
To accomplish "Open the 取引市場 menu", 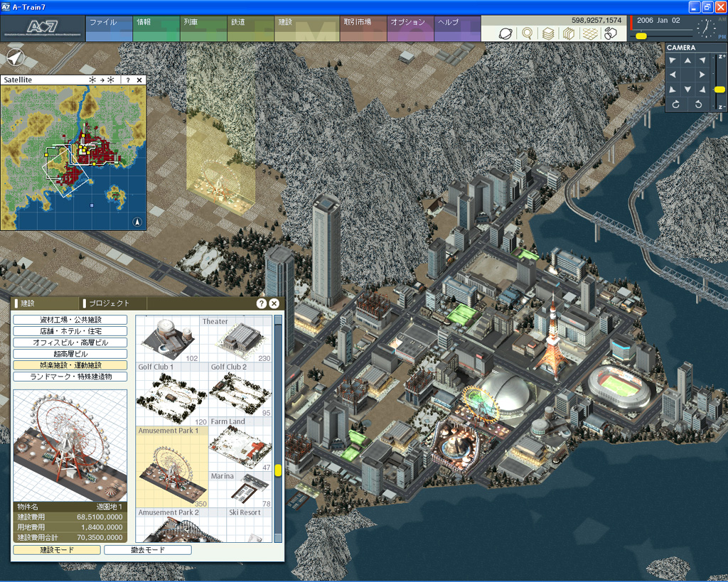I will [363, 28].
